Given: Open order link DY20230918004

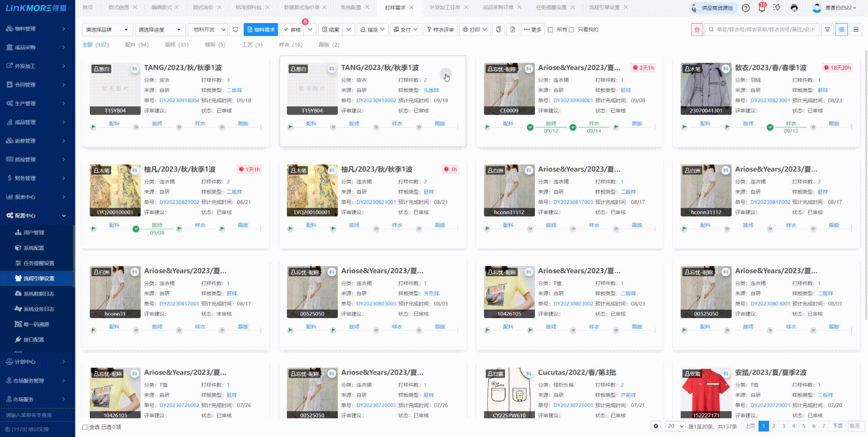Looking at the screenshot, I should [x=179, y=100].
